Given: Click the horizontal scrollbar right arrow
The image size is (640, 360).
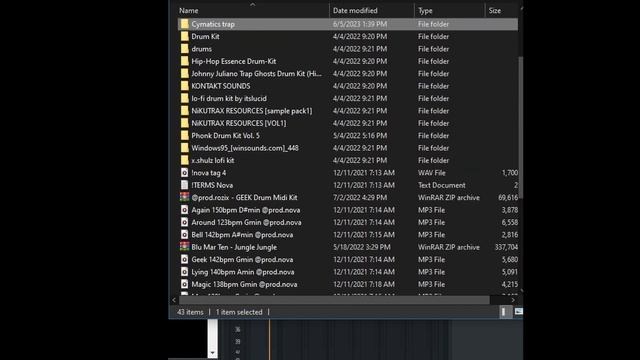Looking at the screenshot, I should [x=513, y=300].
